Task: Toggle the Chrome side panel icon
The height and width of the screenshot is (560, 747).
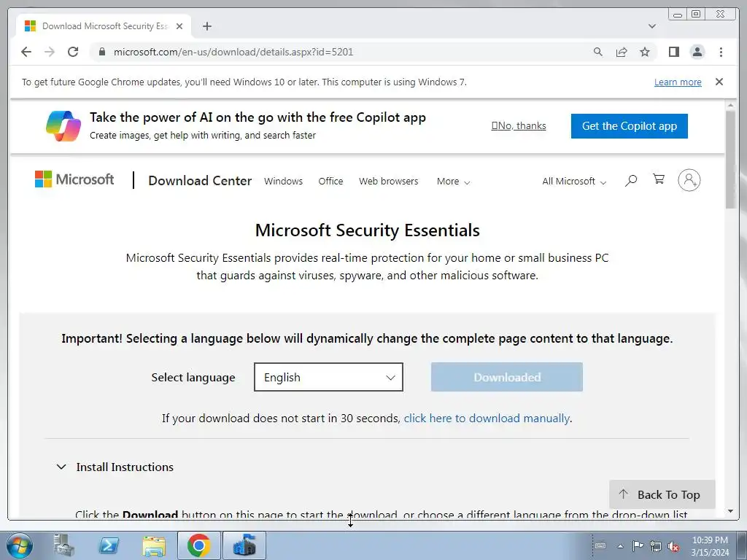Action: coord(673,52)
